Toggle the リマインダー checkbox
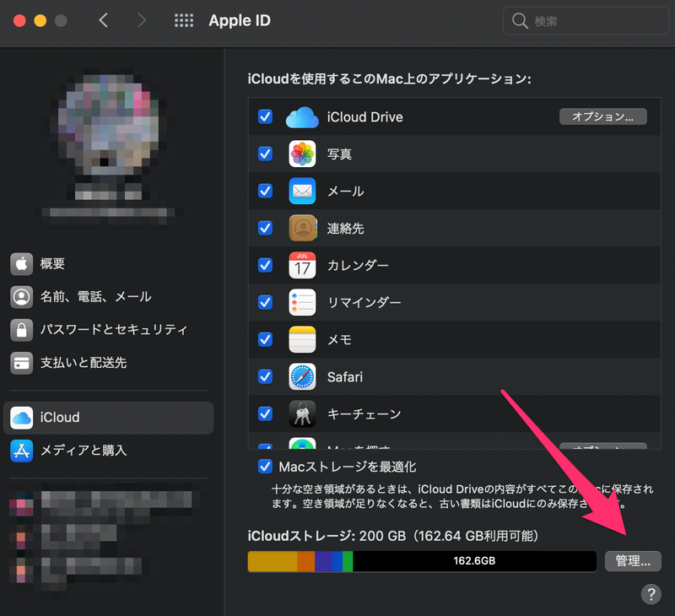This screenshot has width=675, height=616. pyautogui.click(x=265, y=302)
